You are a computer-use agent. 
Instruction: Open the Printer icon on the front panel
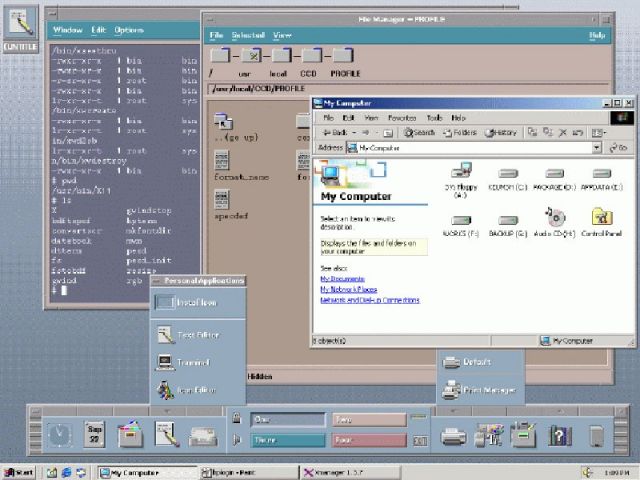coord(453,437)
